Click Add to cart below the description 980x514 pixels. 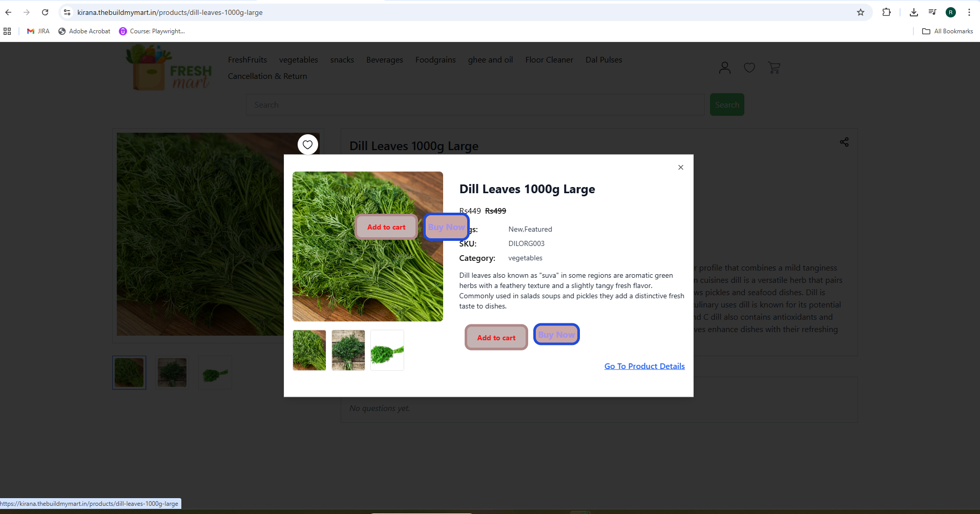[496, 338]
